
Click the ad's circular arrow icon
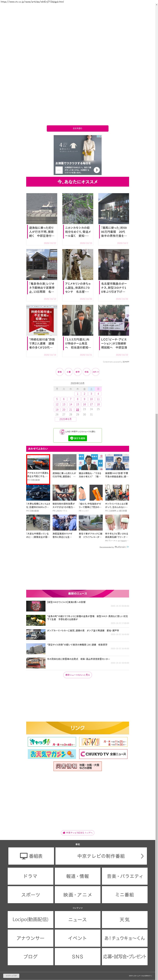coord(97,170)
